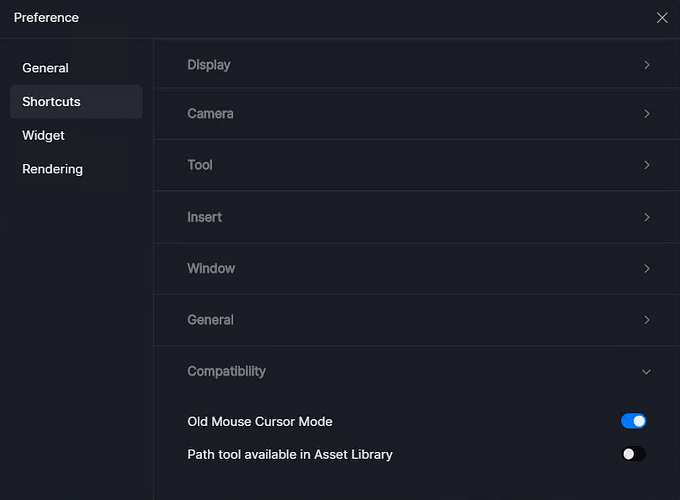Click the chevron arrow on the Camera row
The height and width of the screenshot is (500, 680).
coord(647,114)
